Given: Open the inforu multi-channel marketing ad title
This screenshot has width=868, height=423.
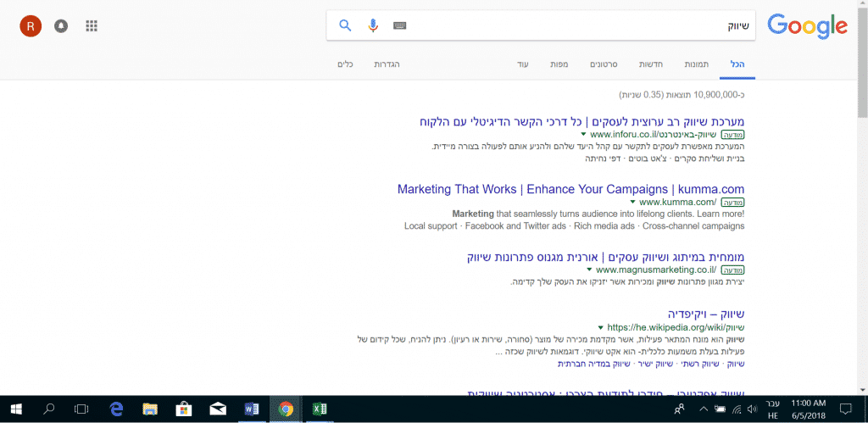Looking at the screenshot, I should click(582, 121).
